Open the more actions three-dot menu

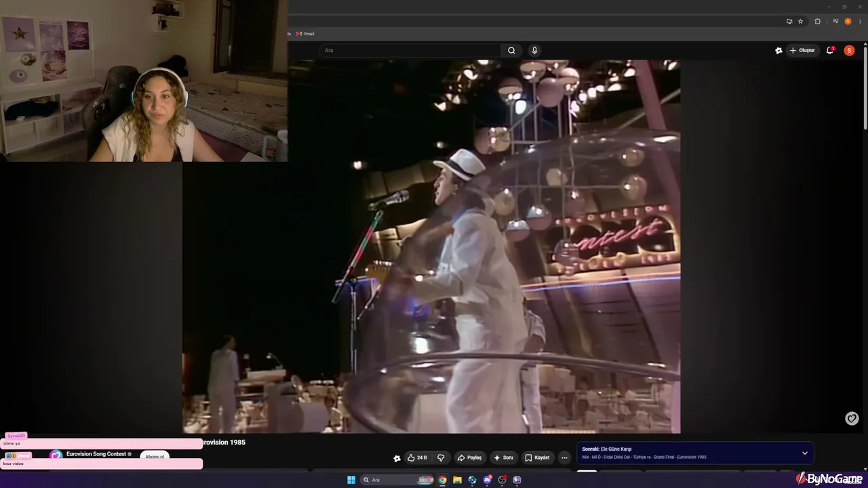click(564, 457)
